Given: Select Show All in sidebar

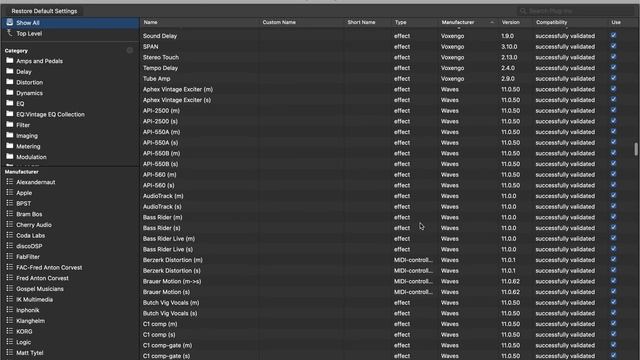Looking at the screenshot, I should coord(70,23).
